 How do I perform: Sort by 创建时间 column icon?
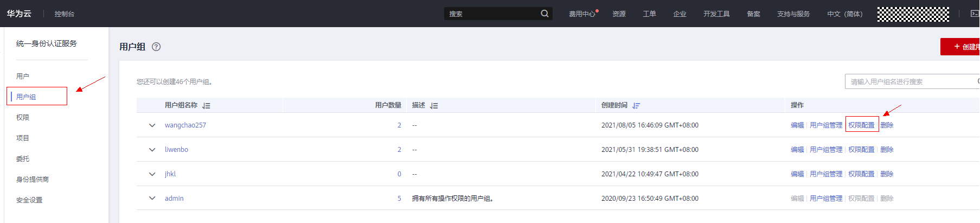[x=636, y=106]
